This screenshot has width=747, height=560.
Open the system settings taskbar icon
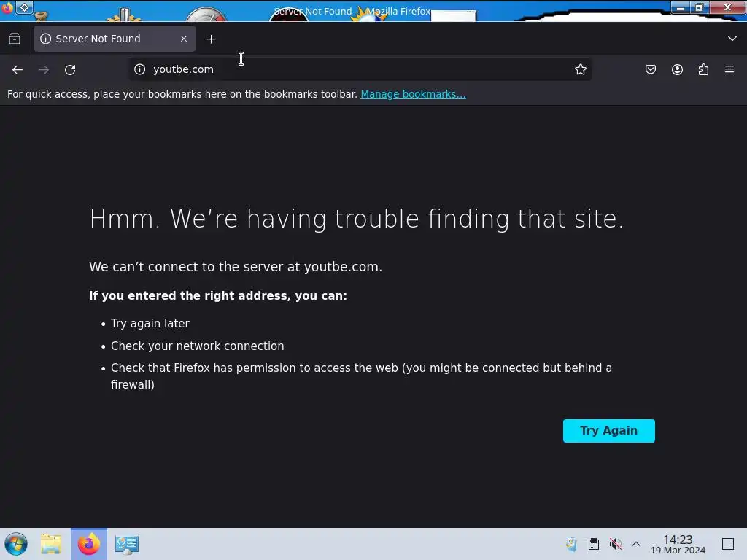(127, 544)
